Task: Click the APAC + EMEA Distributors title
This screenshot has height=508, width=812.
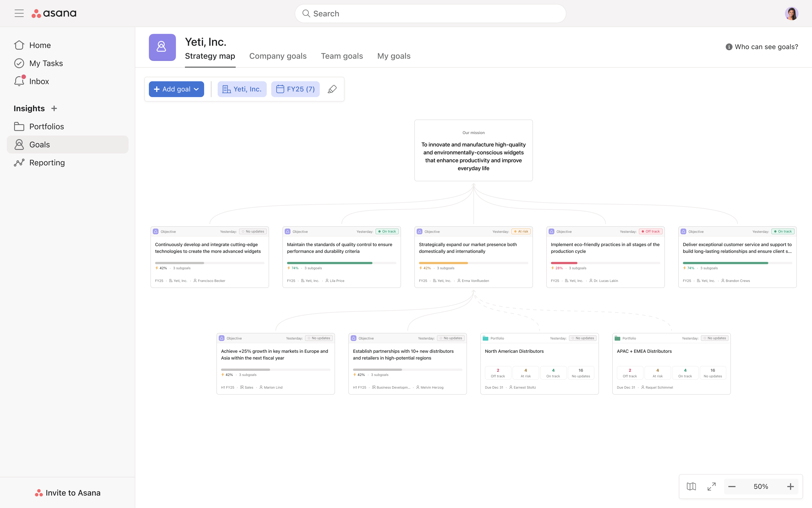Action: pyautogui.click(x=644, y=351)
